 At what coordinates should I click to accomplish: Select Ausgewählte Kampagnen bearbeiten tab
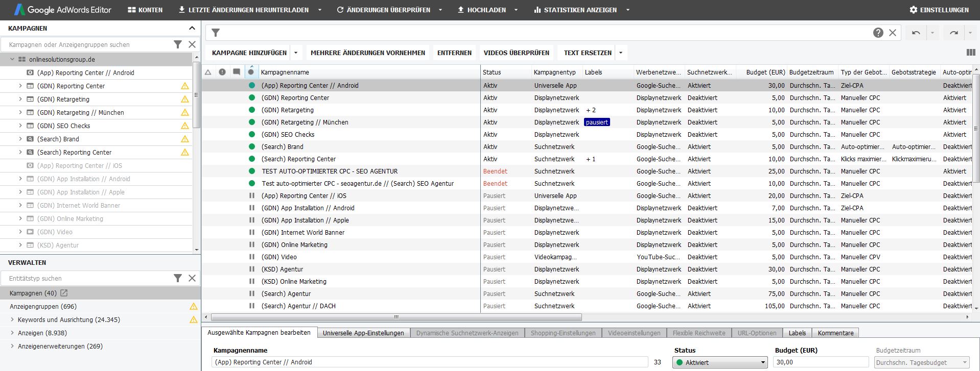pyautogui.click(x=259, y=332)
